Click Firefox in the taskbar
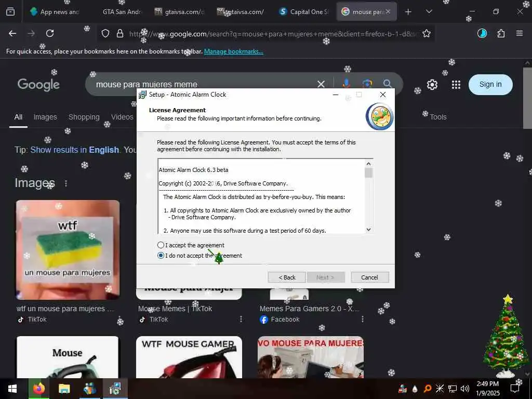This screenshot has height=399, width=532. (38, 389)
